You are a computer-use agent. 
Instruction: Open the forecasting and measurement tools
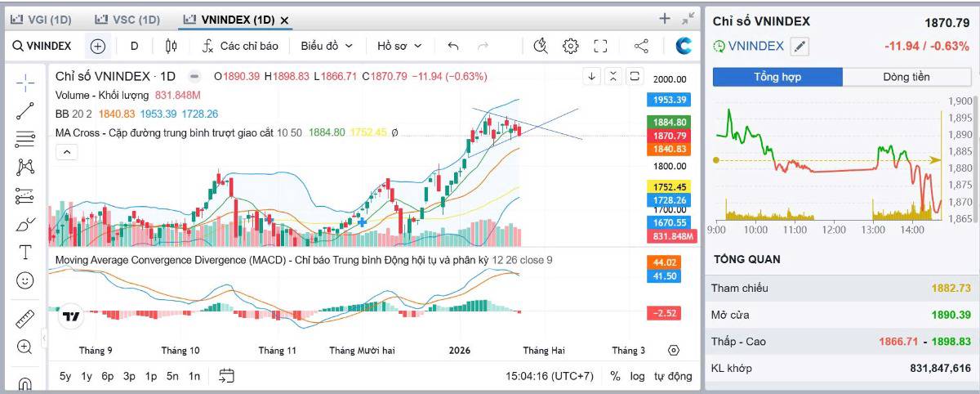[x=25, y=195]
